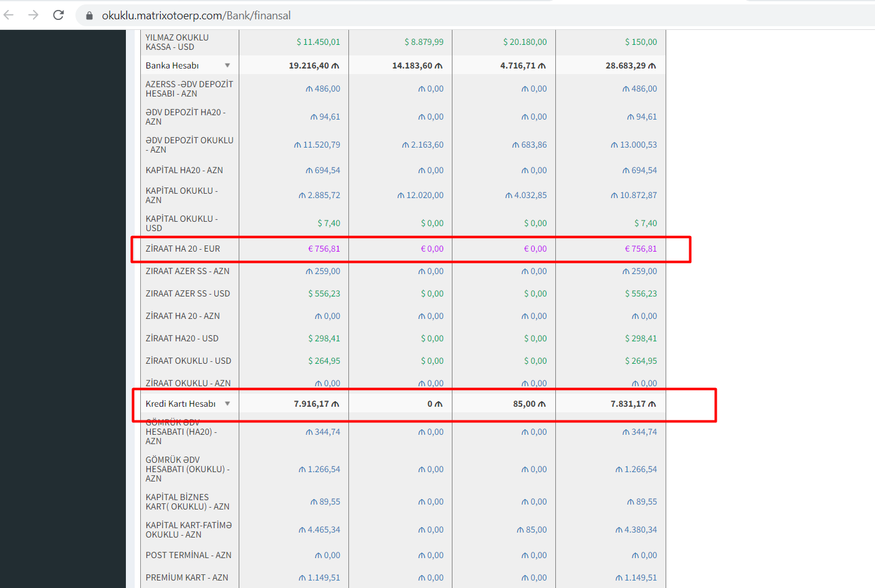The width and height of the screenshot is (875, 588).
Task: Reload the page with refresh icon
Action: coord(59,15)
